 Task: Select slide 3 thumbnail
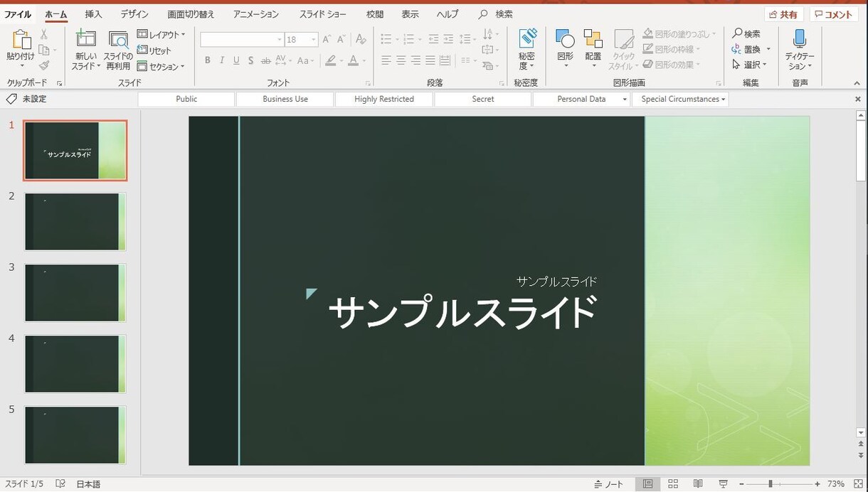coord(75,292)
